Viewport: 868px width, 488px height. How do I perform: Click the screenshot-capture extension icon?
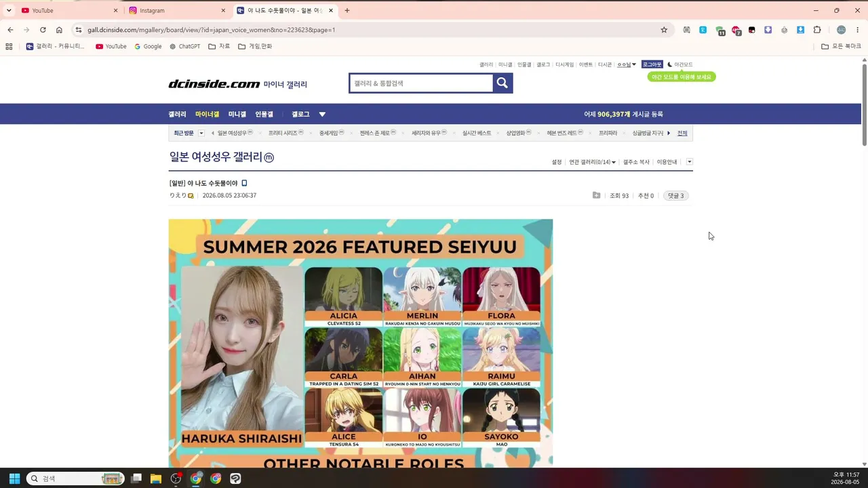tap(687, 30)
